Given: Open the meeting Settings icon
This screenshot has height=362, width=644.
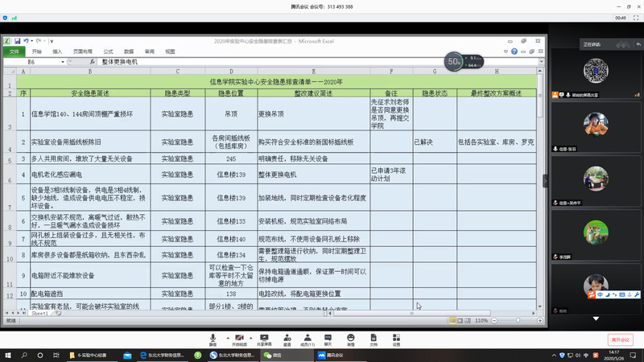Looking at the screenshot, I should pyautogui.click(x=395, y=335).
